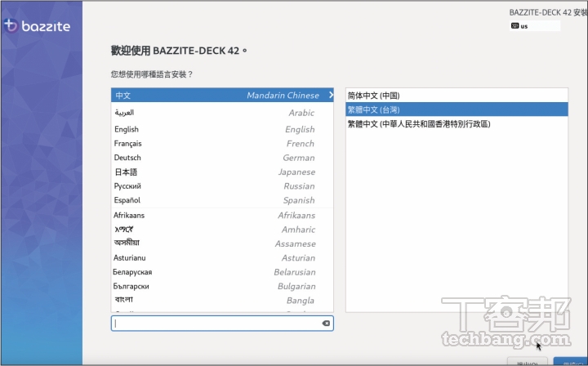Select 中文 Mandarin Chinese language row
The image size is (588, 366).
point(222,96)
